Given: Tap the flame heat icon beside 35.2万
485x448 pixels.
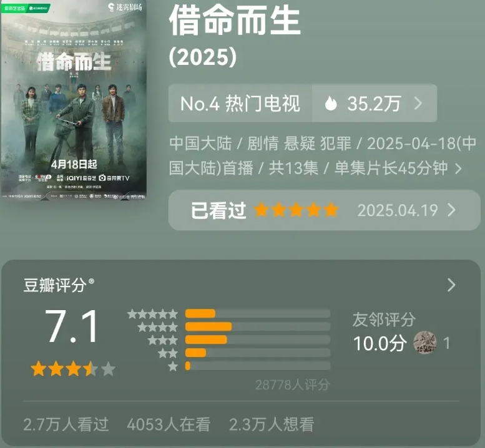Looking at the screenshot, I should pos(331,104).
